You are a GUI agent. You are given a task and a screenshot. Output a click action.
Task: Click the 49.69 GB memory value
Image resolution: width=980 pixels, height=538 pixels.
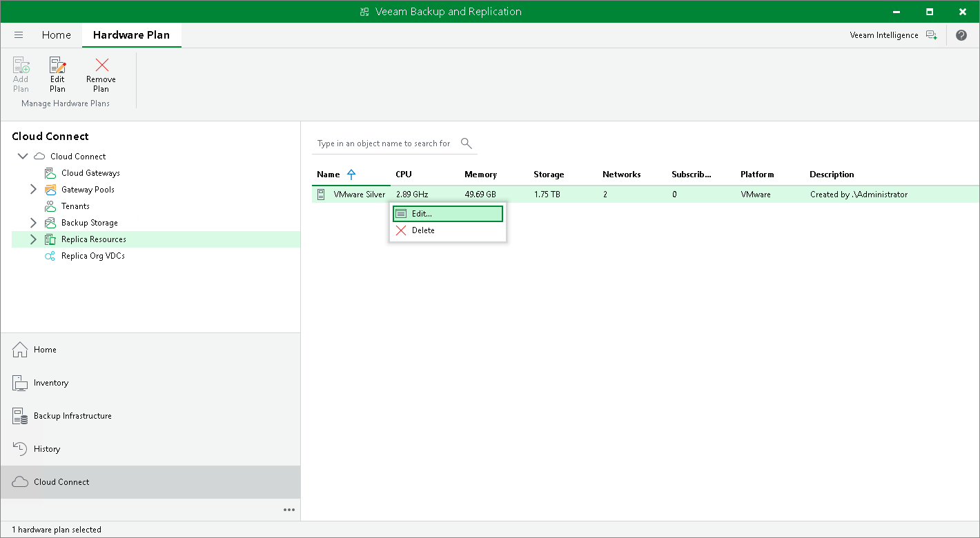tap(480, 195)
